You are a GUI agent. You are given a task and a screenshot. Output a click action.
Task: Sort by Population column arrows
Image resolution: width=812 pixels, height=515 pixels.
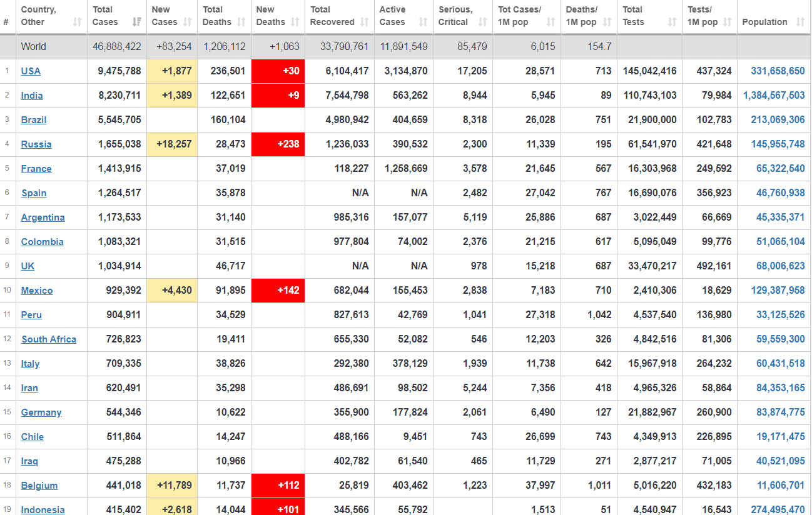[800, 22]
